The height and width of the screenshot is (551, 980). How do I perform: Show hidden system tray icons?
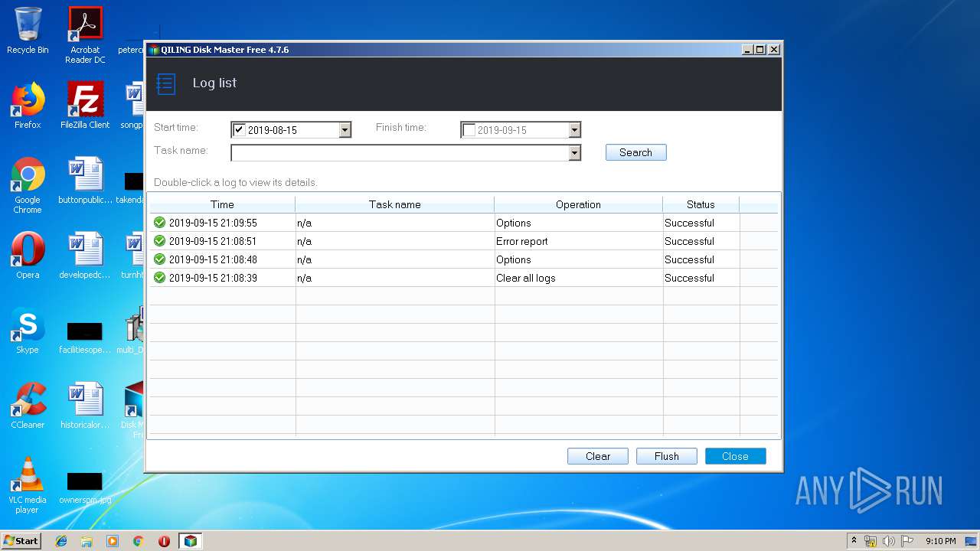pyautogui.click(x=854, y=541)
